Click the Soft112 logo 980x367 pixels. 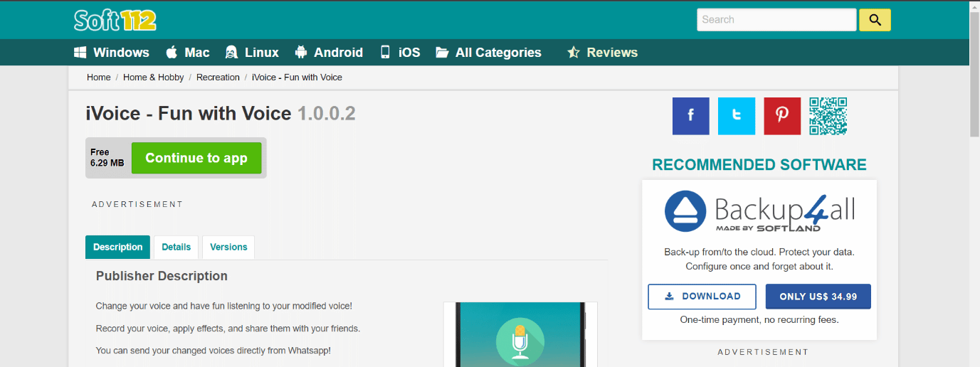tap(115, 20)
